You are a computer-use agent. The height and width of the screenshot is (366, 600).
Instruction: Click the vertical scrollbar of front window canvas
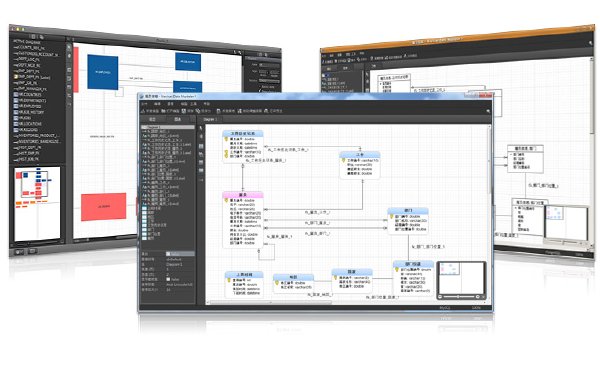[x=489, y=161]
